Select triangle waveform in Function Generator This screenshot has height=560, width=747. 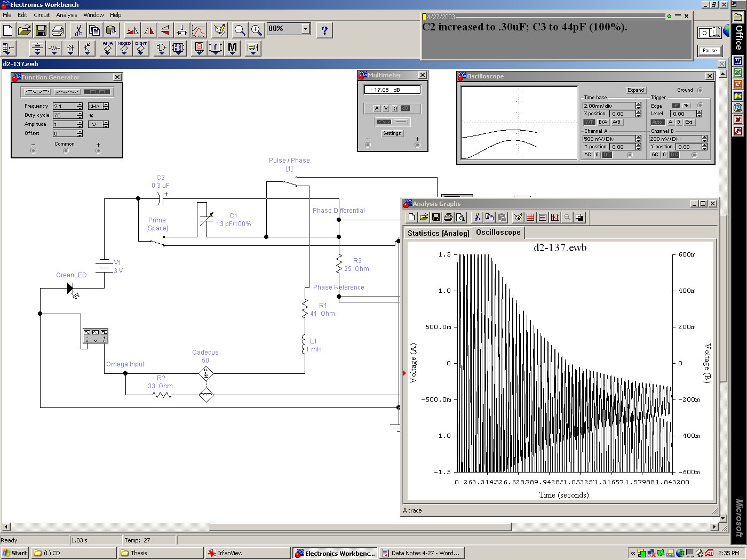(67, 92)
